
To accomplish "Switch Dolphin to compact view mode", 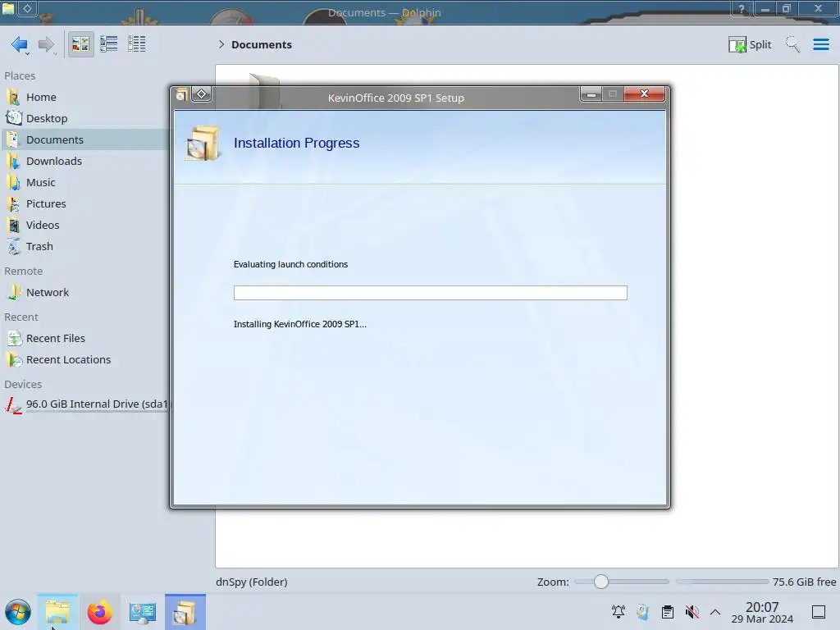I will 109,44.
